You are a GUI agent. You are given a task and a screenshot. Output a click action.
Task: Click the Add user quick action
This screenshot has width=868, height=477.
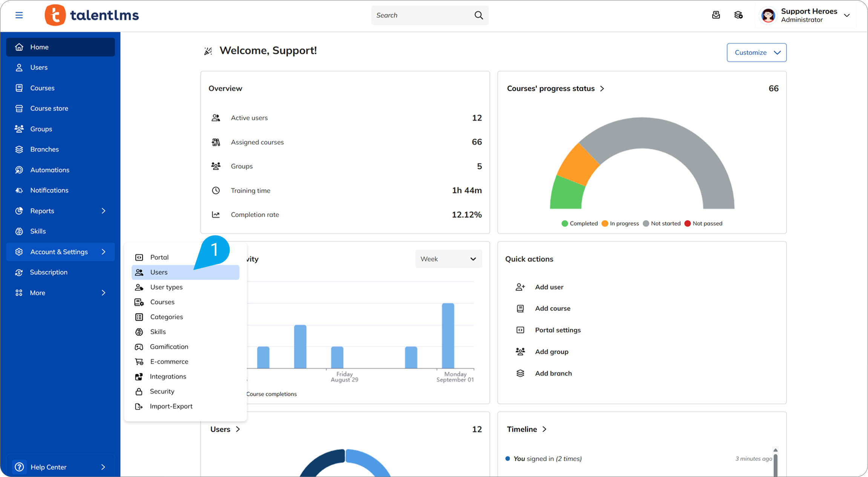tap(549, 287)
